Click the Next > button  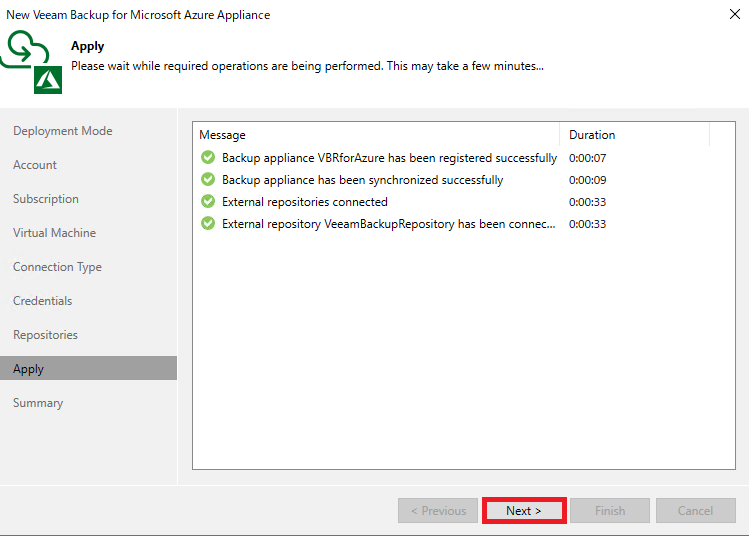(524, 511)
